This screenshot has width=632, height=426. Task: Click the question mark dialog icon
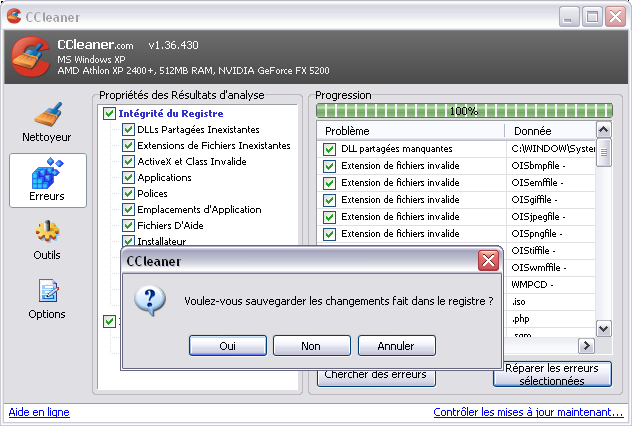point(150,301)
